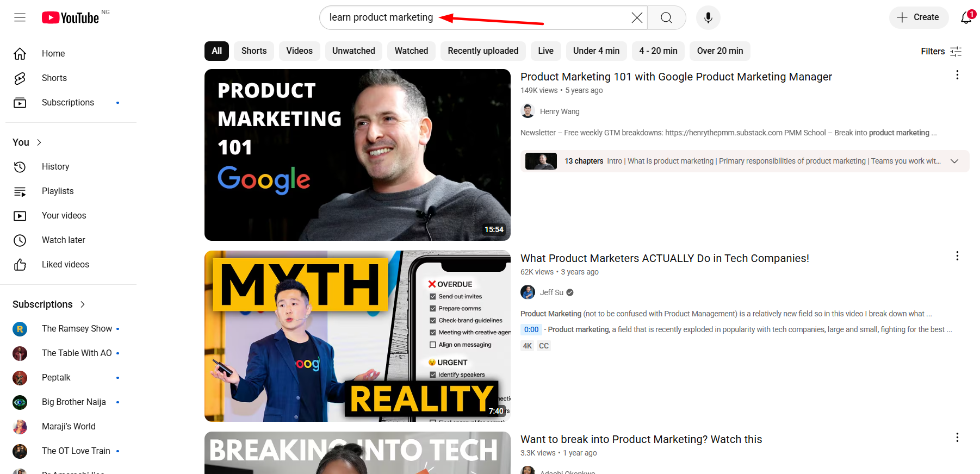Open more options for the Jeff Su video
Viewport: 980px width, 474px height.
(957, 256)
